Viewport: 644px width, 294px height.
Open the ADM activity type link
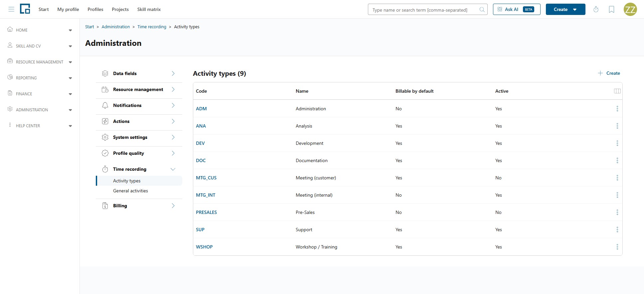(201, 109)
